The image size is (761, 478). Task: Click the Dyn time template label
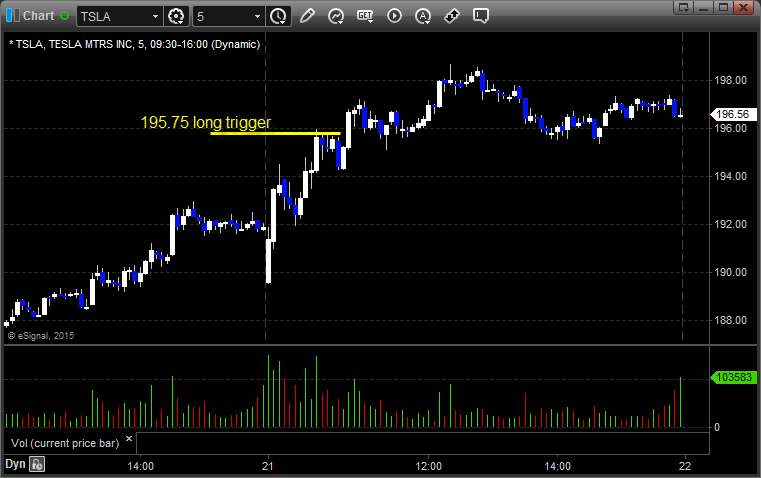15,464
